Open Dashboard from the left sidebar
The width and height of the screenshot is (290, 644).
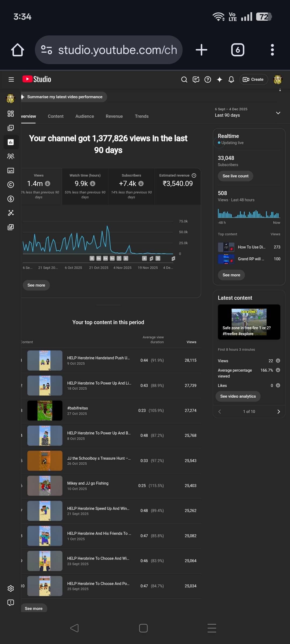(x=11, y=114)
